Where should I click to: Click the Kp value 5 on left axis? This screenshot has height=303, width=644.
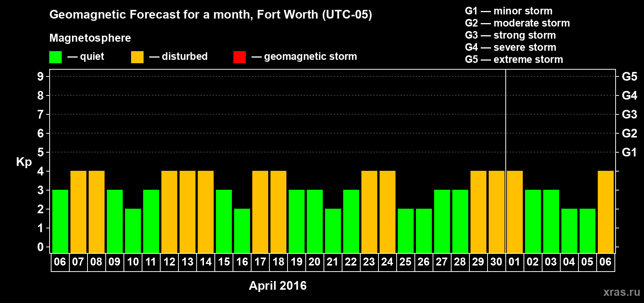(x=41, y=152)
